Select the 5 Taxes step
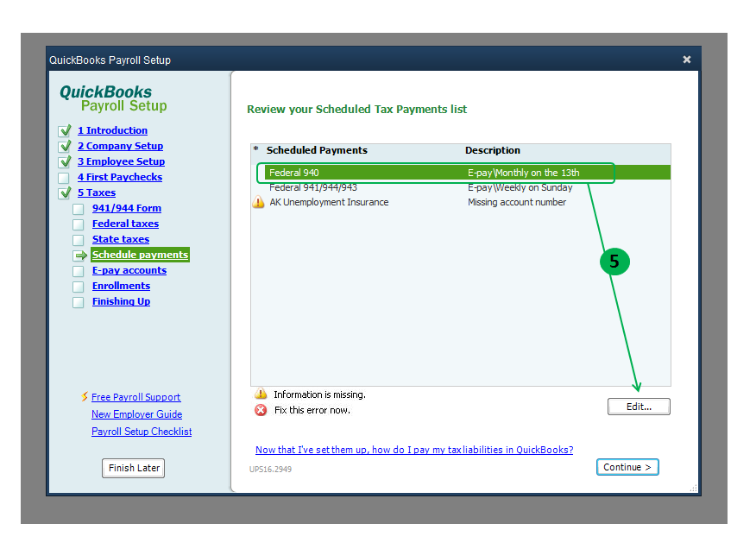Screen dimensions: 756x549 97,192
